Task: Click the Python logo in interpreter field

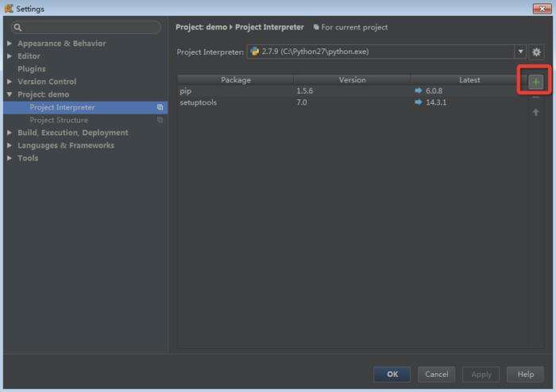Action: click(255, 52)
